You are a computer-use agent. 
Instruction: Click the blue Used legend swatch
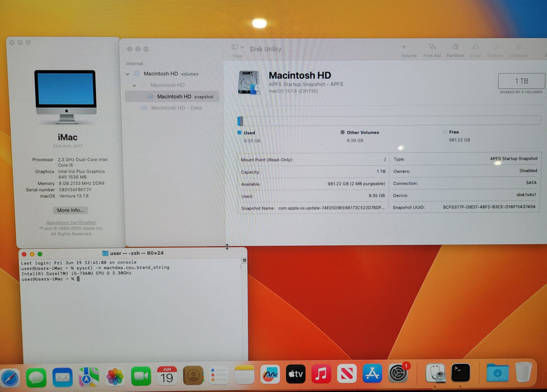239,132
